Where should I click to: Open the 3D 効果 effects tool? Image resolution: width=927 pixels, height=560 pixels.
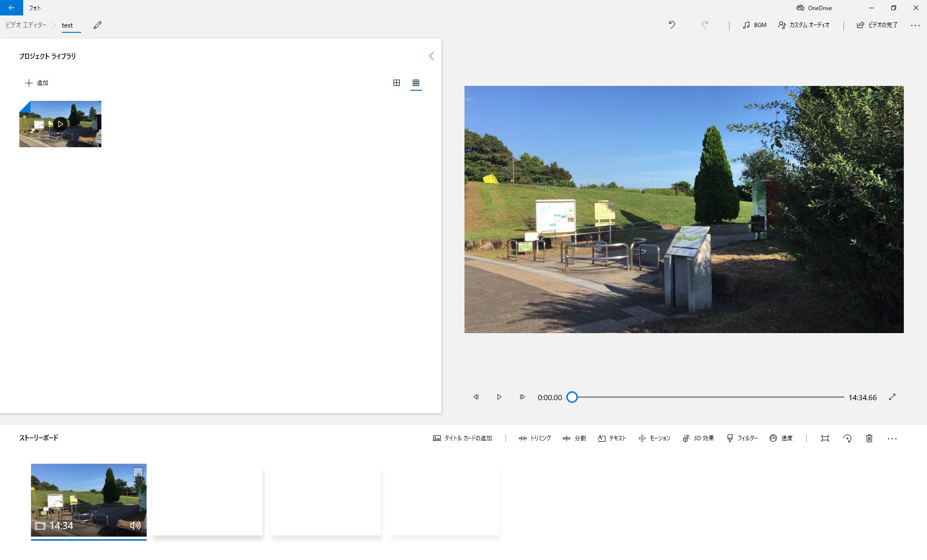point(698,438)
